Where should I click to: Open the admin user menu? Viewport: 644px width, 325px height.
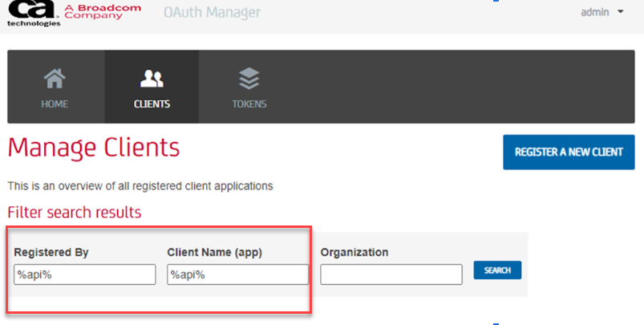click(595, 13)
